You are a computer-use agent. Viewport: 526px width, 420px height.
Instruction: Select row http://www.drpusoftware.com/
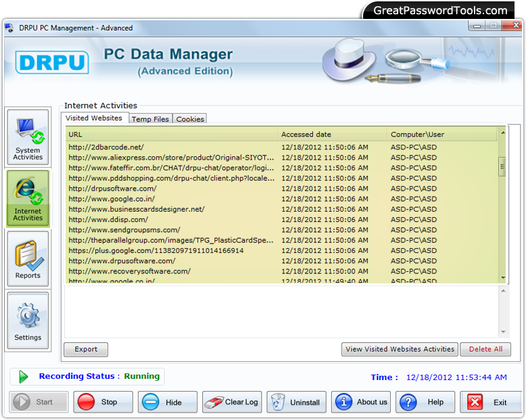282,261
